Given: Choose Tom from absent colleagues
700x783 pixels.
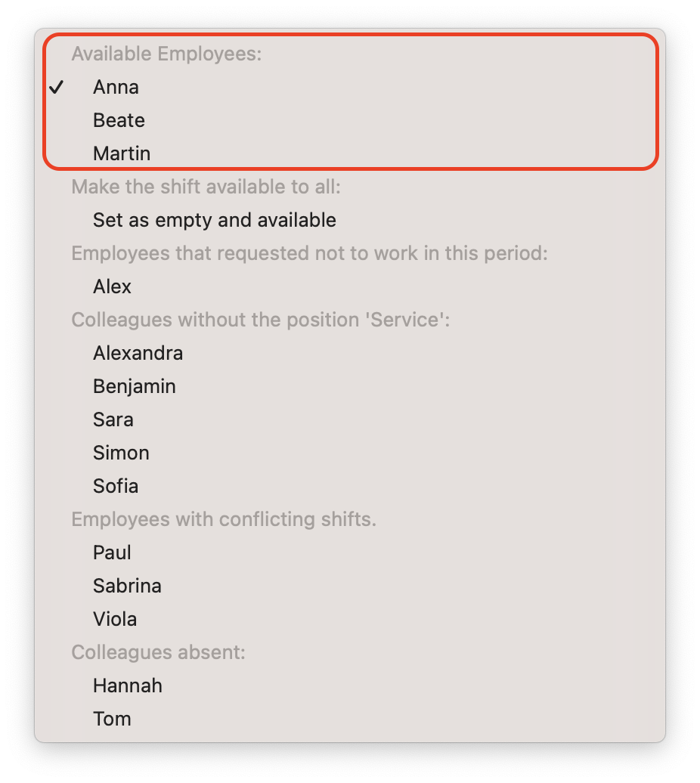Looking at the screenshot, I should point(349,719).
